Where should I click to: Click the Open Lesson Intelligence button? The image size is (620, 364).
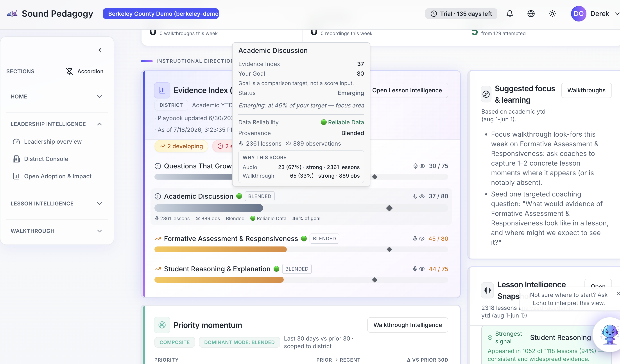[x=407, y=90]
